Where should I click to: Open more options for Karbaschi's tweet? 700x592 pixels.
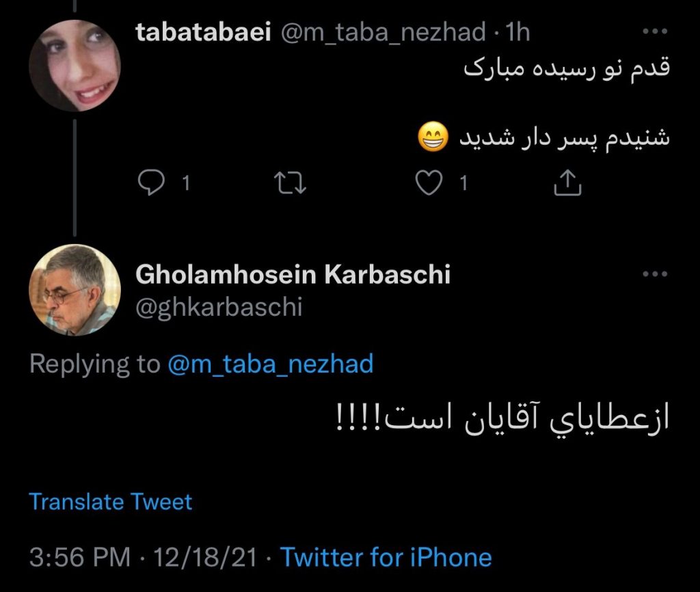(655, 274)
